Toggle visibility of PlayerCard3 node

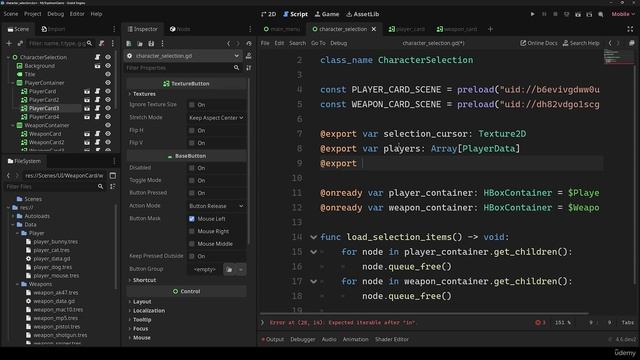point(108,108)
